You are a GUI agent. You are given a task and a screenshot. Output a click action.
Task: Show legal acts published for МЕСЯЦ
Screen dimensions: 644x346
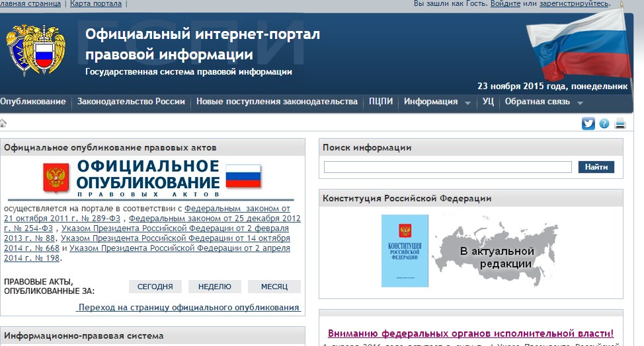(274, 287)
